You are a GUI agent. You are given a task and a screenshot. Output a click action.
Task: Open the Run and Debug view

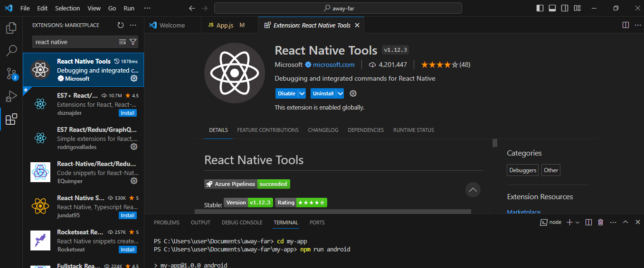[11, 96]
